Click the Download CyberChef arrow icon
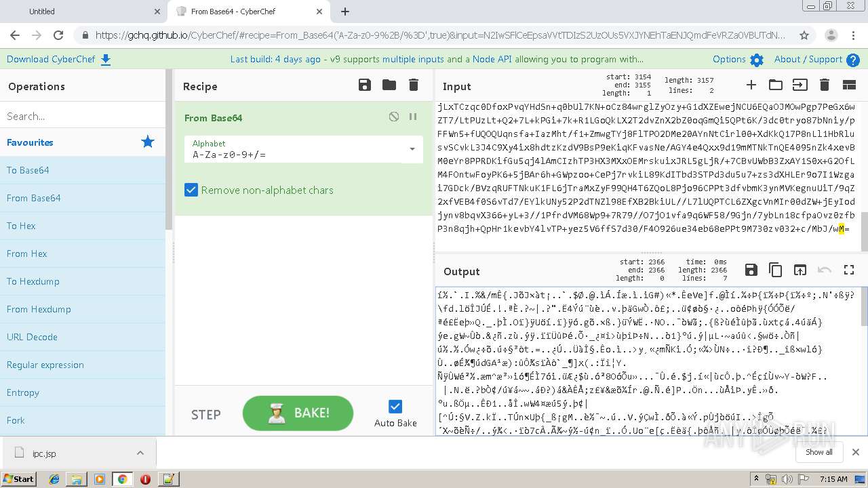This screenshot has width=868, height=488. click(x=106, y=60)
